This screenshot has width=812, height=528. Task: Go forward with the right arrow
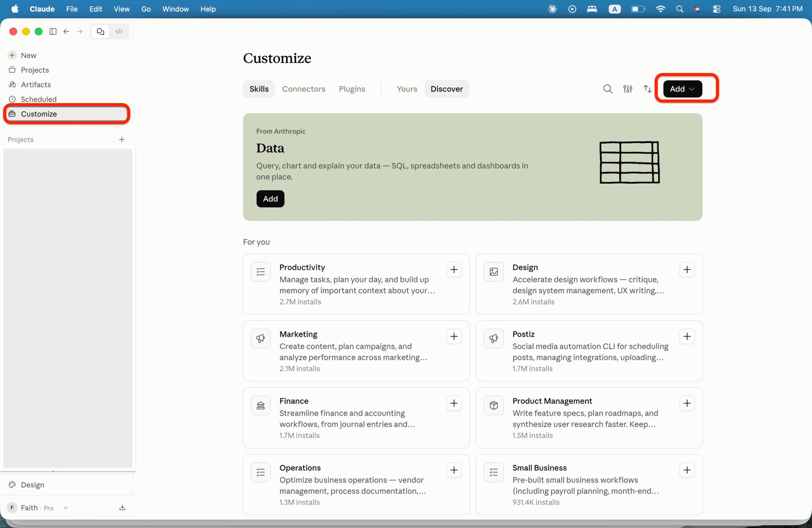tap(80, 31)
